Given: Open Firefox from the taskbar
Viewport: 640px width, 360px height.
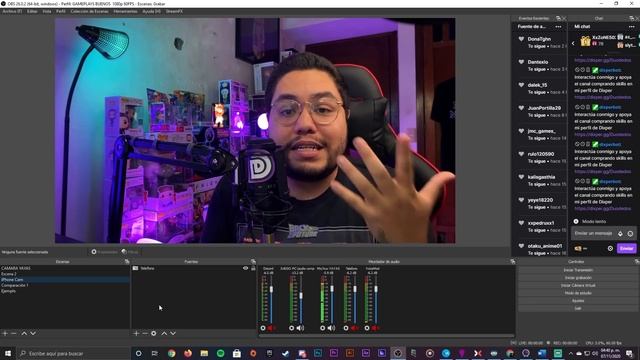Looking at the screenshot, I should 188,353.
